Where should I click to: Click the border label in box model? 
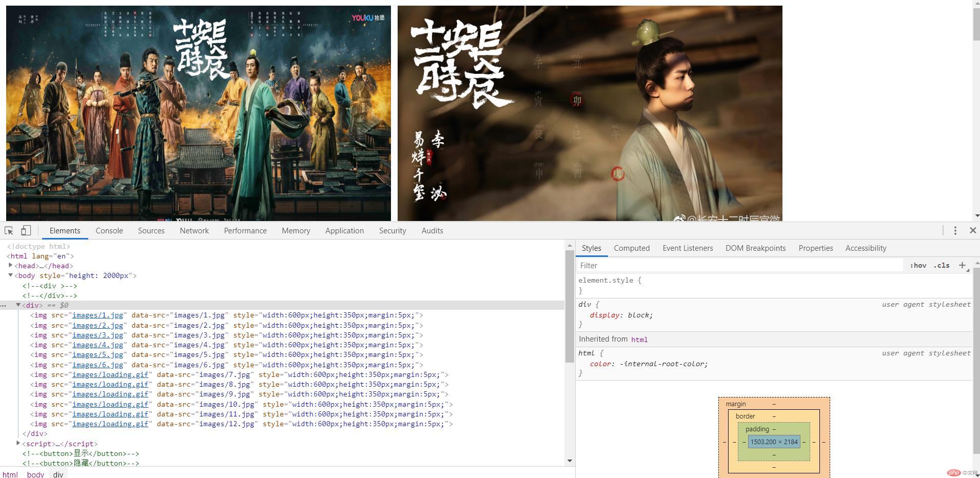(x=746, y=416)
